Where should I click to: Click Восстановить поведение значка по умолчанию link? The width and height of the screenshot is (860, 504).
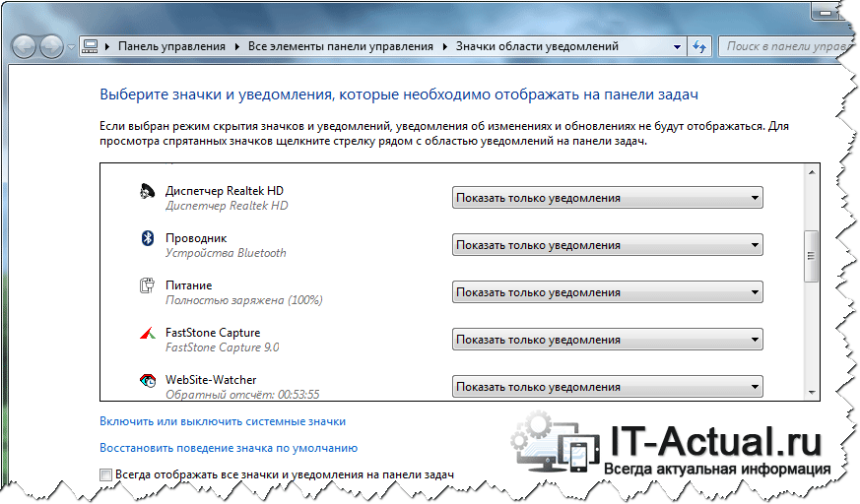229,448
